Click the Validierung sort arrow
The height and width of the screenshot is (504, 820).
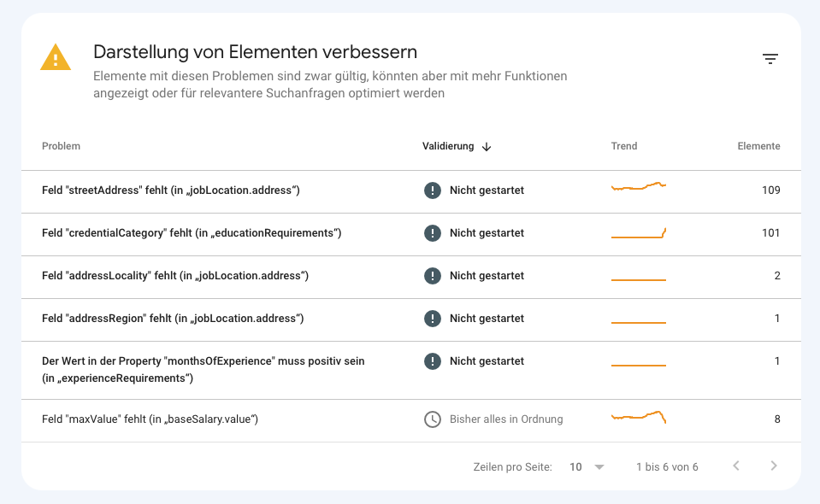[487, 147]
